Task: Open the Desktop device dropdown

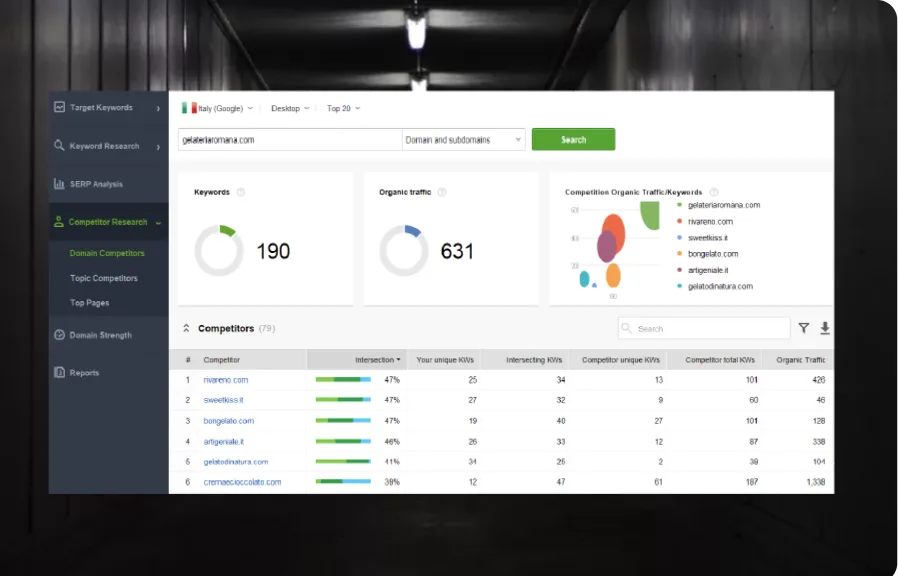Action: coord(290,108)
